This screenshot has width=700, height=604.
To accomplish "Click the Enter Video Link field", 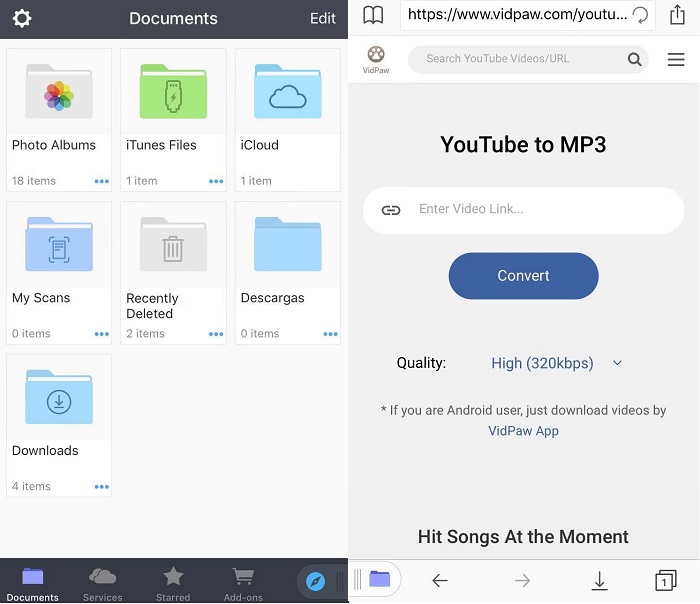I will point(523,210).
